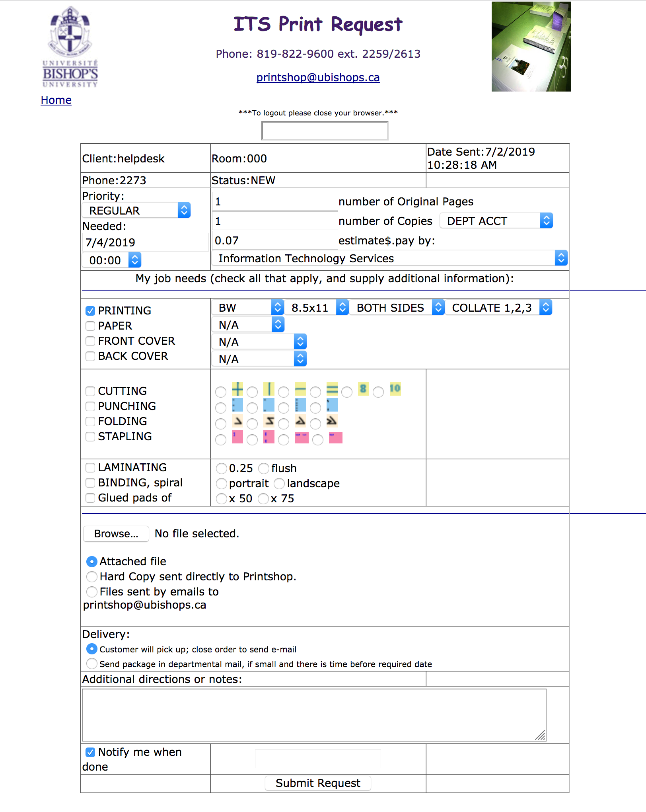646x812 pixels.
Task: Choose portrait binding orientation
Action: tap(222, 484)
